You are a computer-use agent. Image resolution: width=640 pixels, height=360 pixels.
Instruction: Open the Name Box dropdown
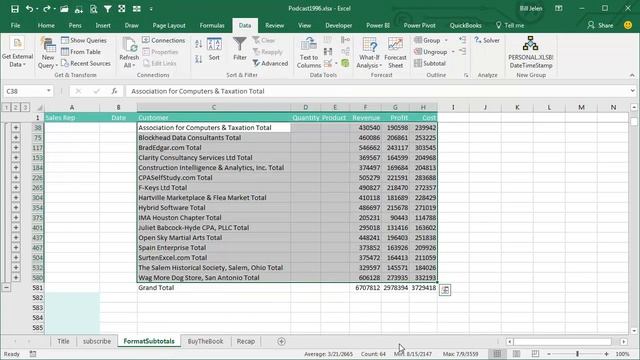49,91
